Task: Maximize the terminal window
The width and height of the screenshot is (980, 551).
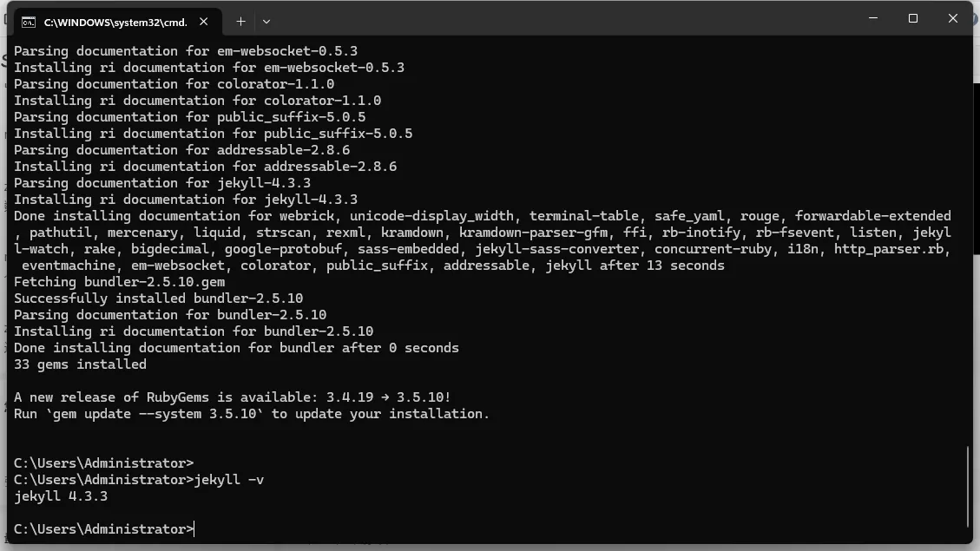Action: pyautogui.click(x=913, y=18)
